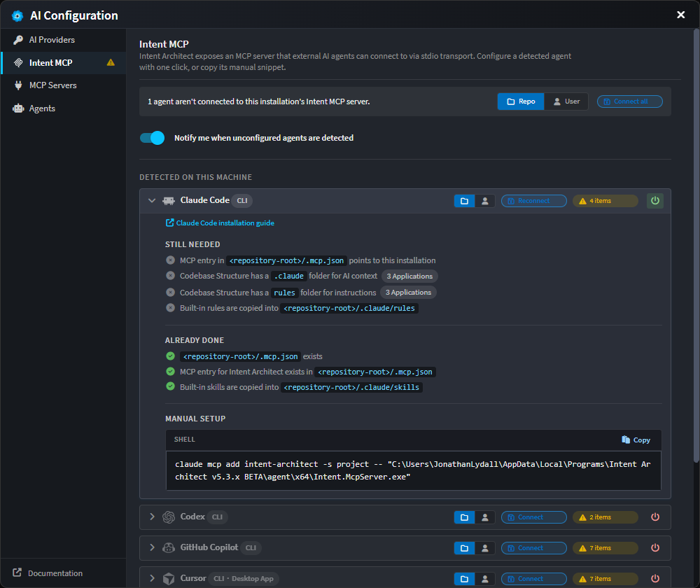
Task: Toggle Cursor power button
Action: pyautogui.click(x=655, y=579)
